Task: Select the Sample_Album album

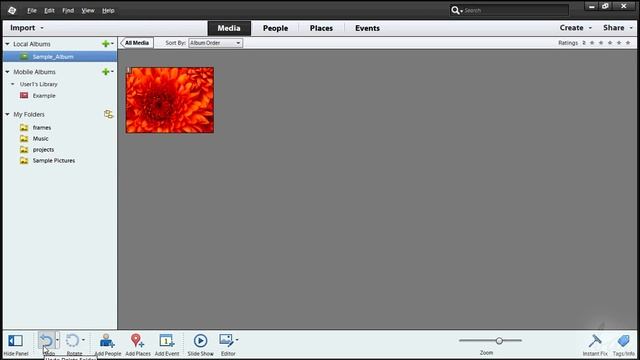Action: click(x=60, y=57)
